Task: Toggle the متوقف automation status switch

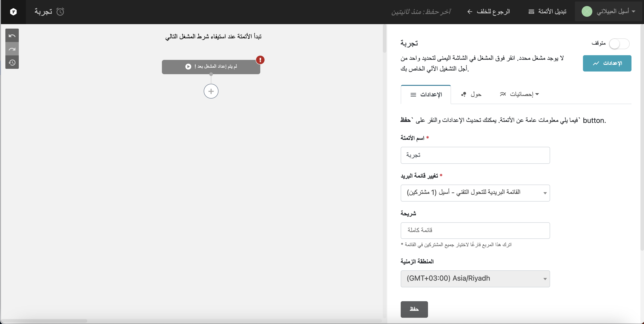Action: coord(619,44)
